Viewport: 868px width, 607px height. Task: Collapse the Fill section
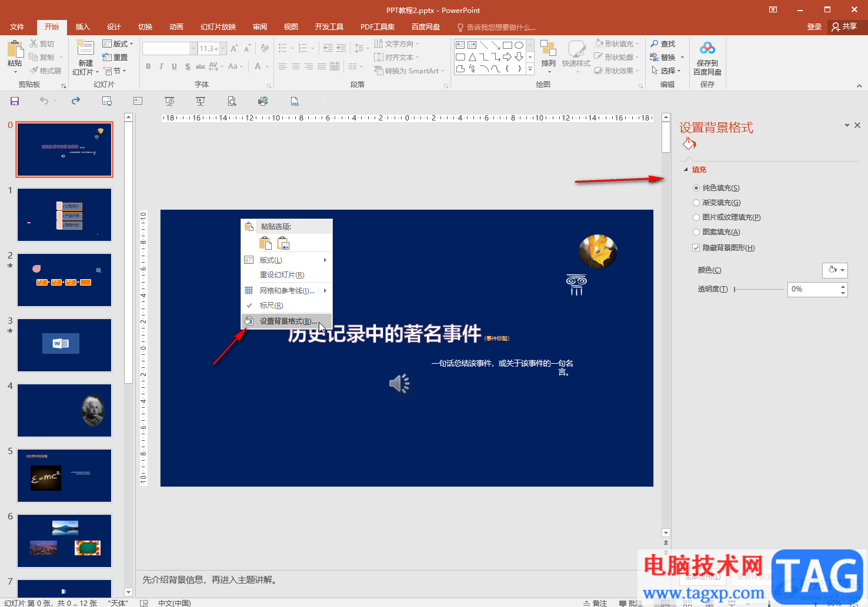686,170
